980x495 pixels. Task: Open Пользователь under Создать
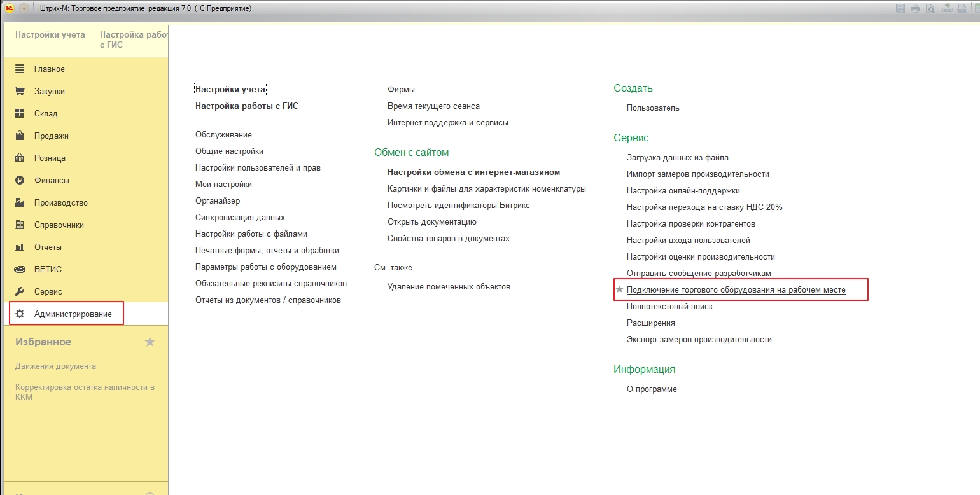click(653, 108)
